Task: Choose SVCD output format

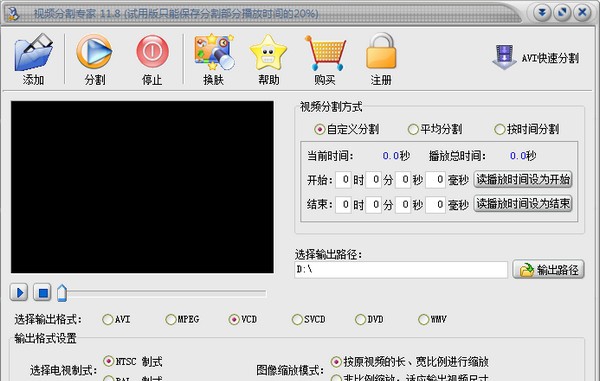Action: point(308,319)
